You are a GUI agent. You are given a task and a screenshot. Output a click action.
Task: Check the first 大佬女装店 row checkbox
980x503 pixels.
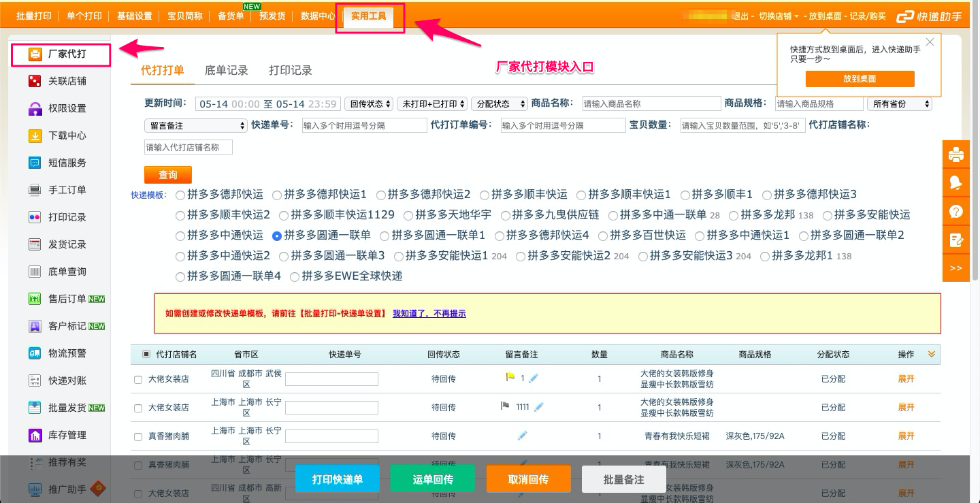pyautogui.click(x=139, y=380)
